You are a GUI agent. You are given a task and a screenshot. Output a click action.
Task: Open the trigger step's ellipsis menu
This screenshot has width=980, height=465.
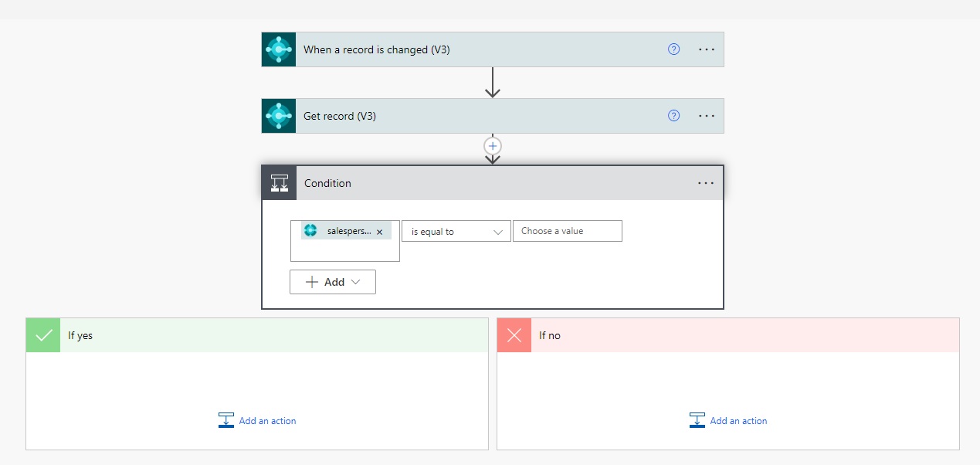tap(707, 49)
